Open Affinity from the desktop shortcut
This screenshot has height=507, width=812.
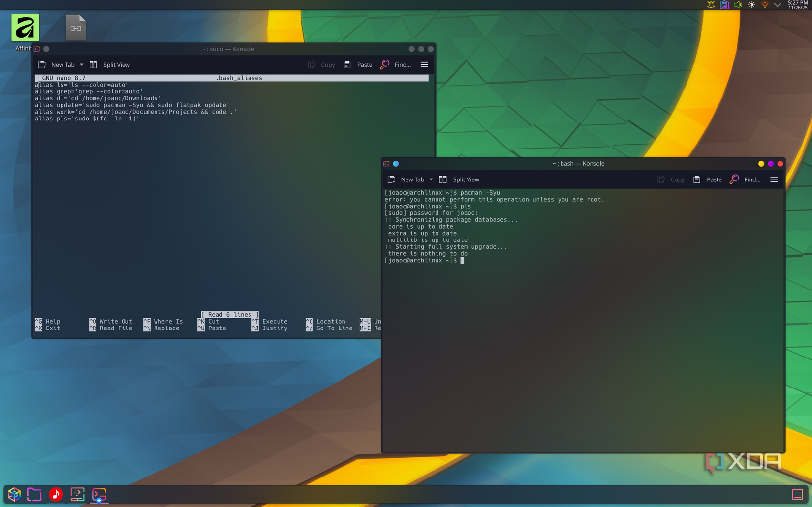(x=25, y=28)
